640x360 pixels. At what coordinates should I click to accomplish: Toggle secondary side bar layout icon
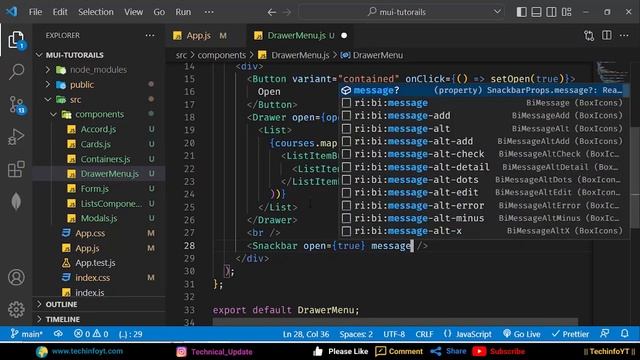click(551, 12)
